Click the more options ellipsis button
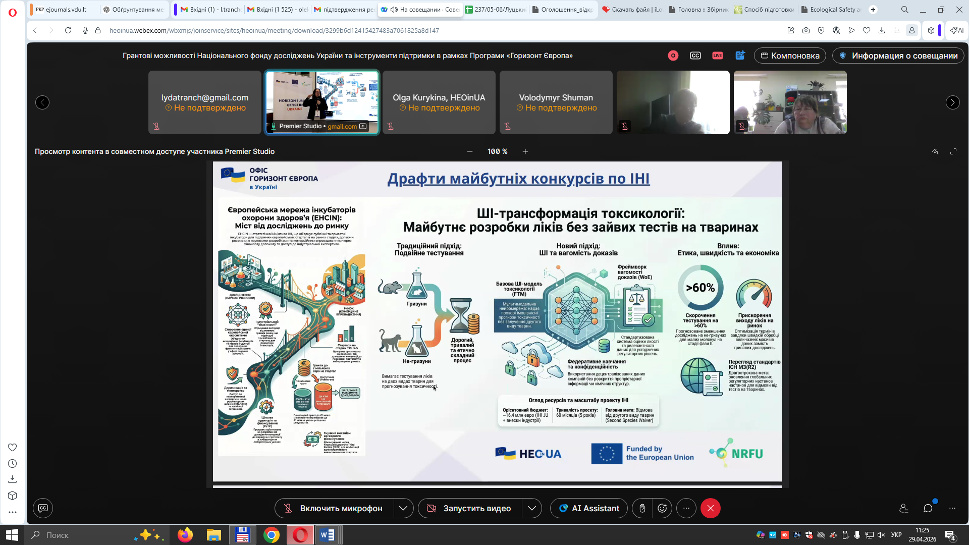 (685, 508)
